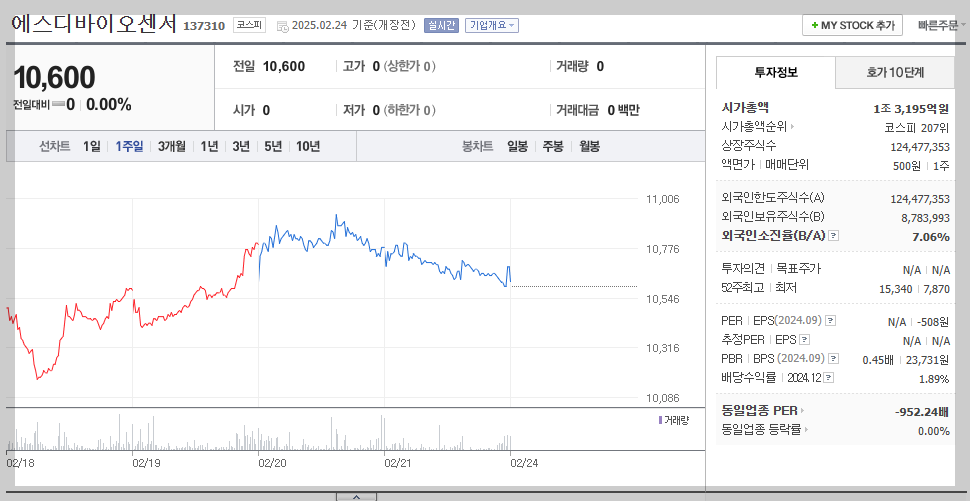Viewport: 970px width, 501px height.
Task: Click the help icon next to 배당수익률 2024.12
Action: [x=829, y=378]
